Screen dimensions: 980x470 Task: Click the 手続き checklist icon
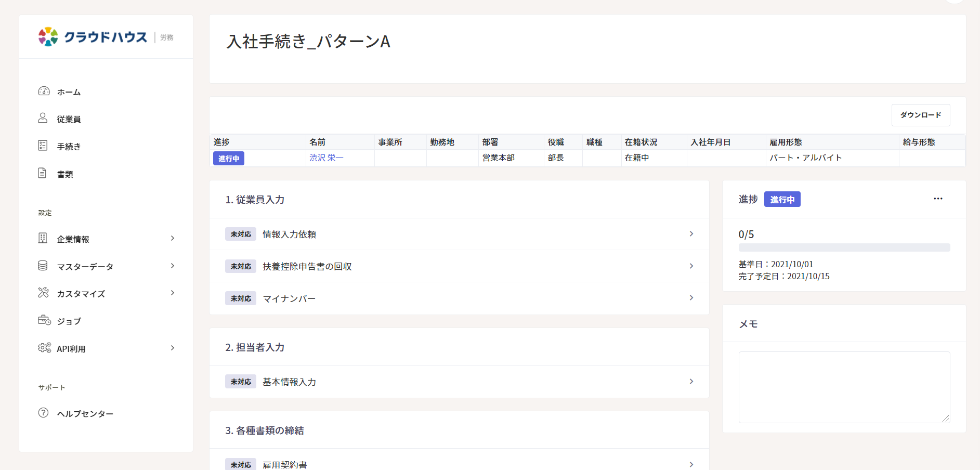pyautogui.click(x=43, y=146)
